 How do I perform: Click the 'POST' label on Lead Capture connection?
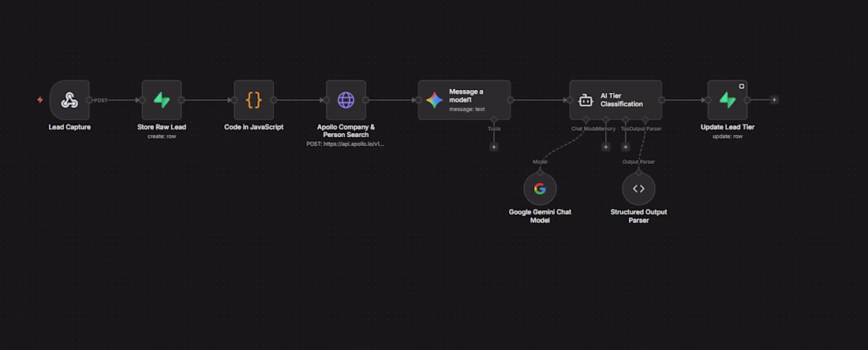pos(101,101)
